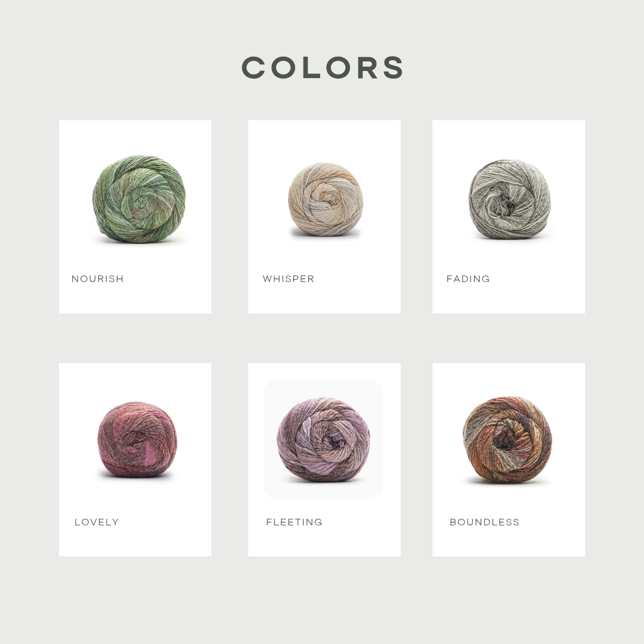
Task: Click the LOVELY color name label
Action: coord(97,522)
